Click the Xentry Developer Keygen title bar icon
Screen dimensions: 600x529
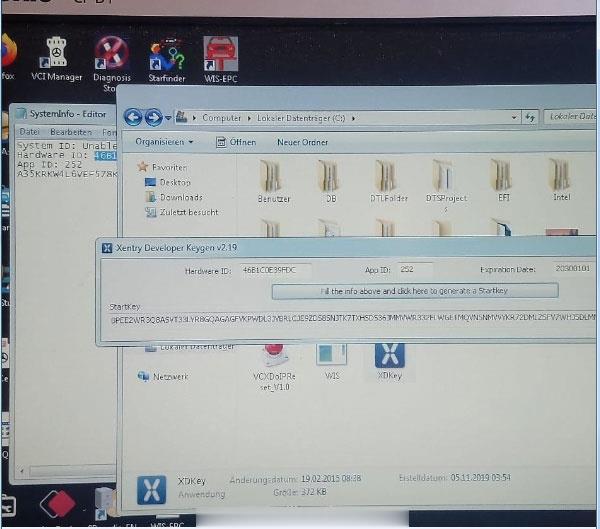[107, 248]
